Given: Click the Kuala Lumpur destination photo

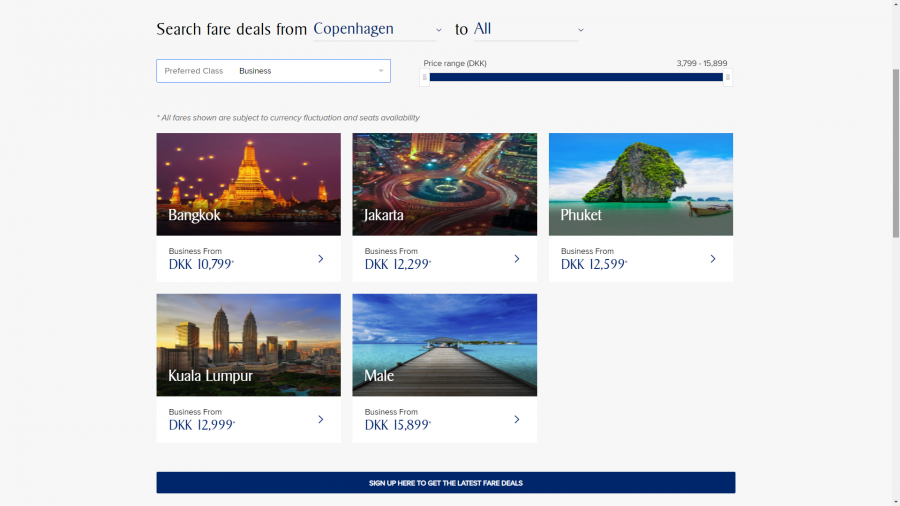Looking at the screenshot, I should (x=248, y=345).
